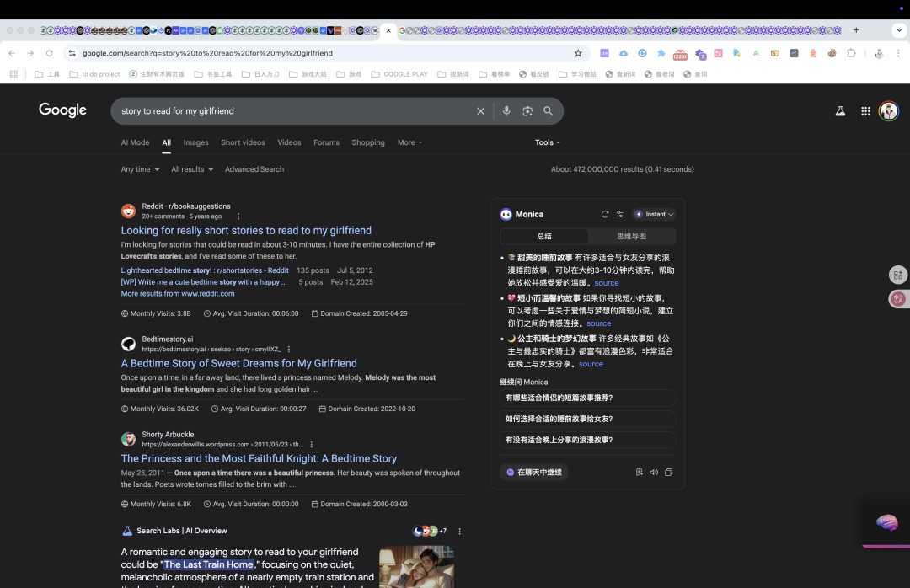Click the sidebar translate floating icon

click(898, 299)
